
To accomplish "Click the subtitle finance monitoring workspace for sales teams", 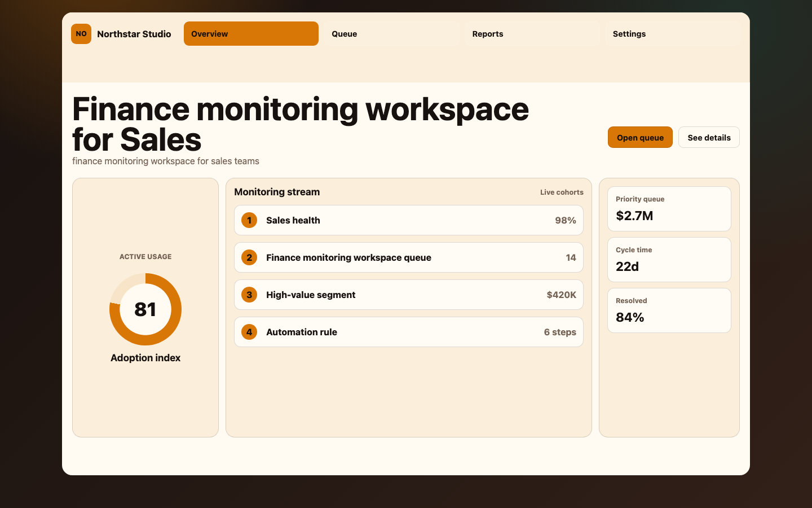I will point(166,161).
